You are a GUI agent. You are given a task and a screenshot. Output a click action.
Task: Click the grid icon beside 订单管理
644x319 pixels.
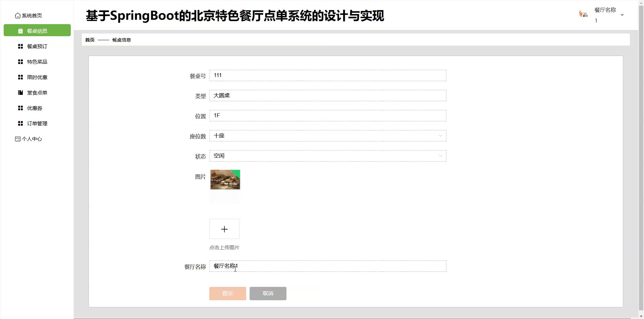tap(20, 123)
